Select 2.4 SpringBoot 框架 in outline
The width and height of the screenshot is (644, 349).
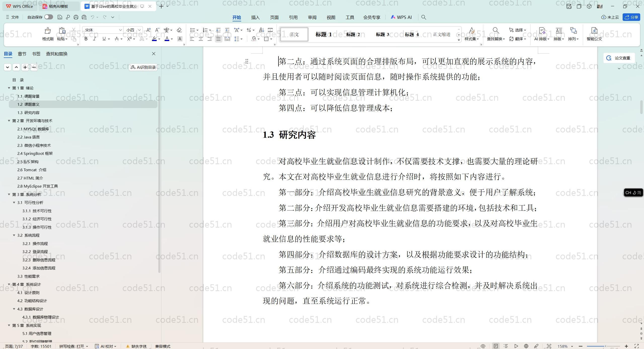pyautogui.click(x=35, y=153)
